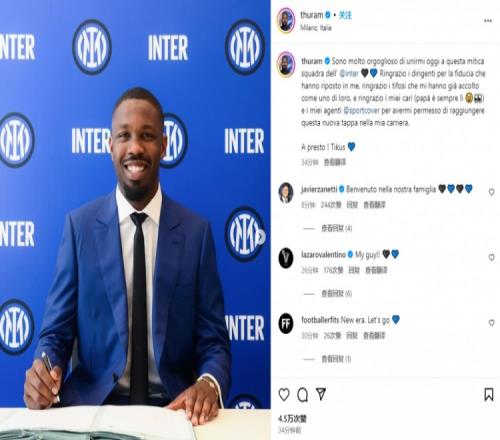500x440 pixels.
Task: Open the @inter mention in caption
Action: [349, 73]
